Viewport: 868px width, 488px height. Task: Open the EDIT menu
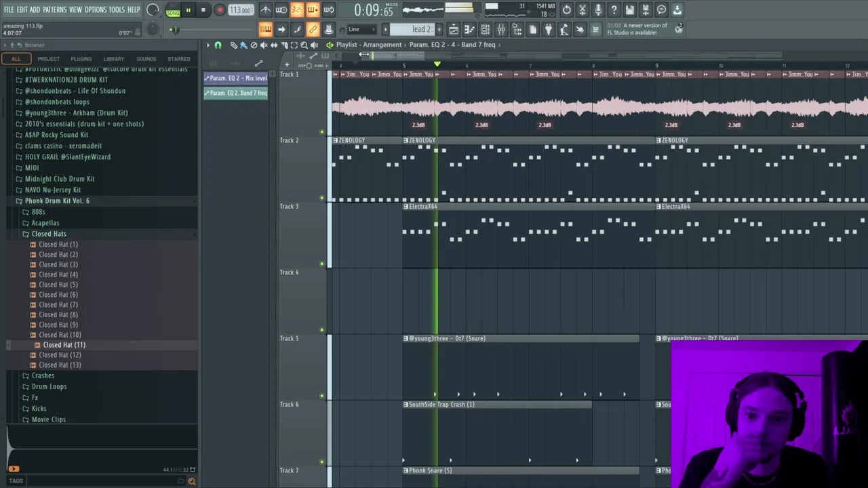pyautogui.click(x=22, y=9)
